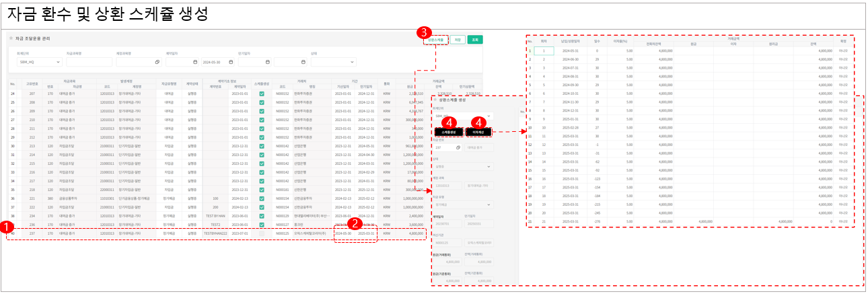Toggle 스케쥴생성 checkbox in row 24

point(262,94)
